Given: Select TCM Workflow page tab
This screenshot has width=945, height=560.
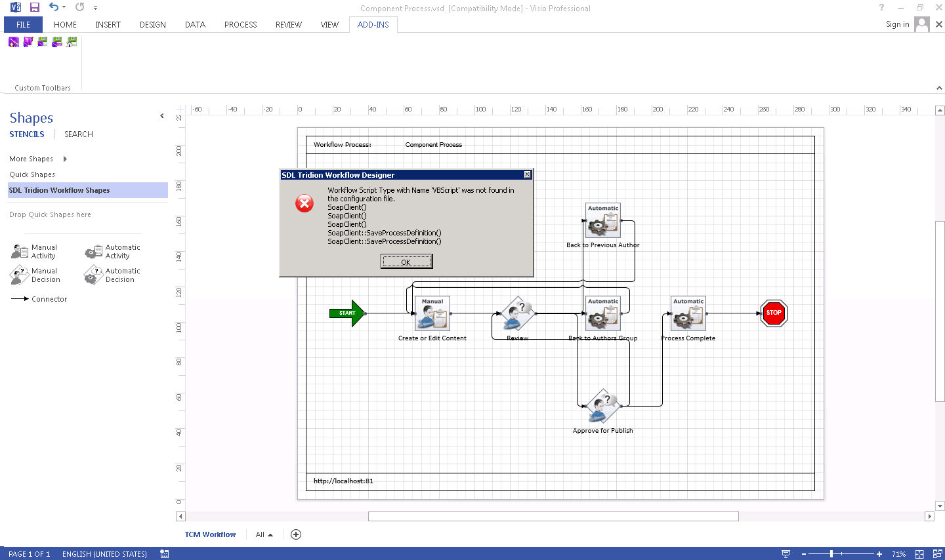Looking at the screenshot, I should click(x=210, y=534).
